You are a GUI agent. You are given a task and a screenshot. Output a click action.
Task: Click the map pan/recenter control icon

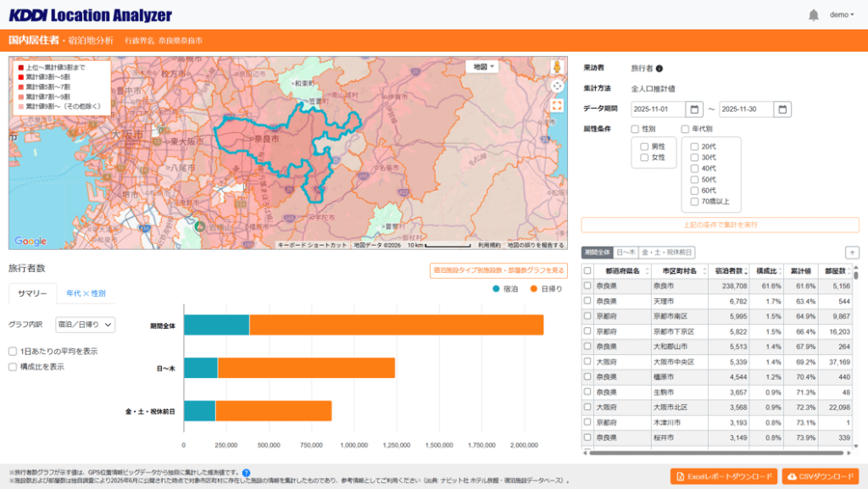(557, 86)
